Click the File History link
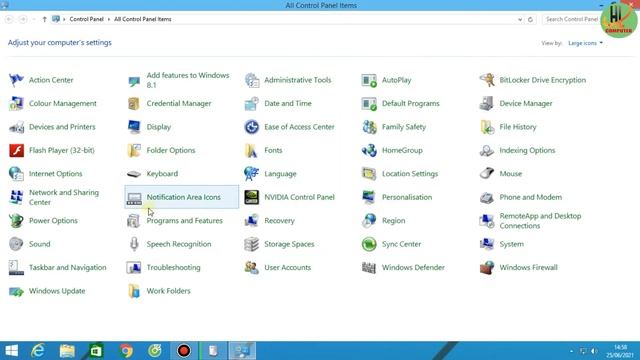Image resolution: width=640 pixels, height=360 pixels. [518, 127]
